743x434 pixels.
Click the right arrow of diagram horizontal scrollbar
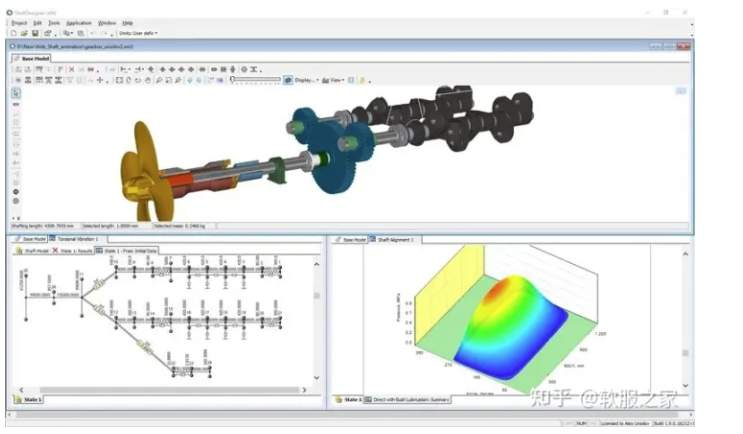tap(304, 390)
